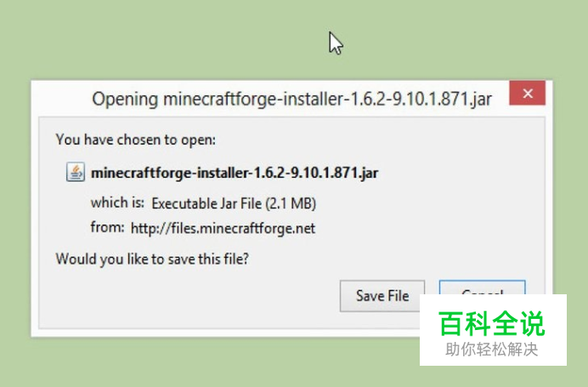Click the dialog title bar text

(291, 100)
